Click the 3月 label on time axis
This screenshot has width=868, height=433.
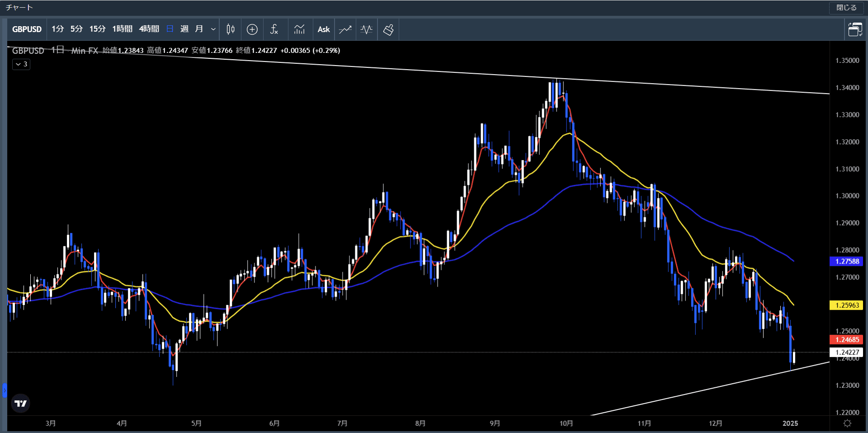tap(51, 424)
